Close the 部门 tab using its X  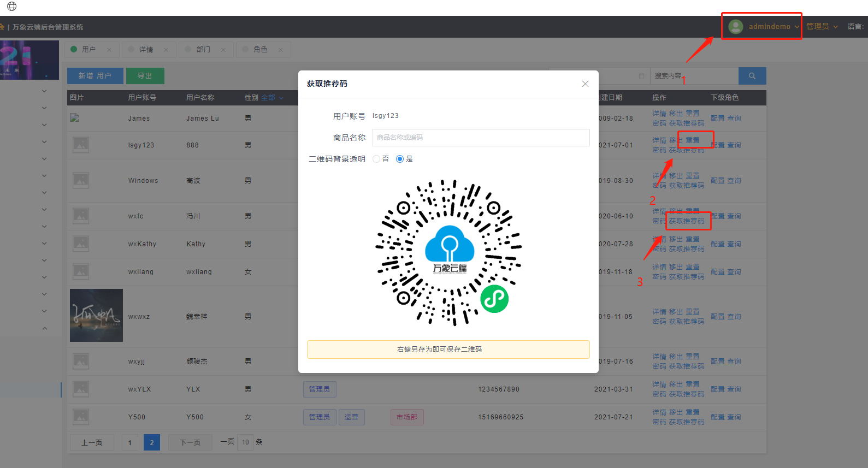223,50
